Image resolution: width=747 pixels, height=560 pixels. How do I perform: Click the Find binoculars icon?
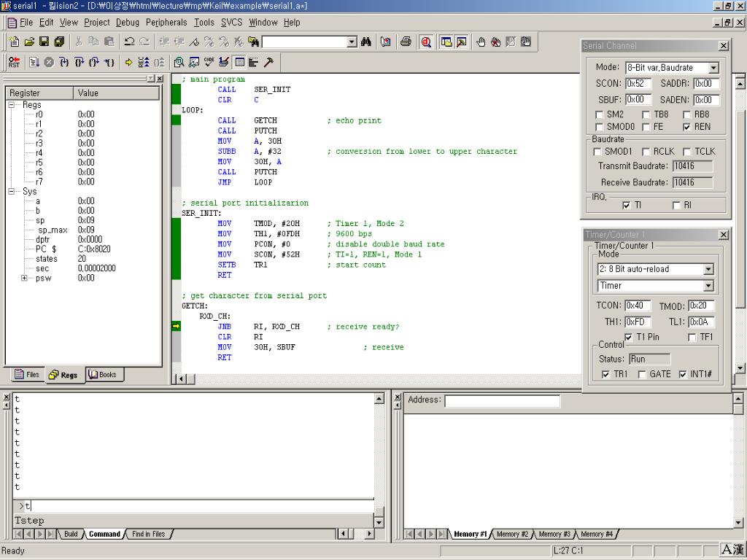366,42
